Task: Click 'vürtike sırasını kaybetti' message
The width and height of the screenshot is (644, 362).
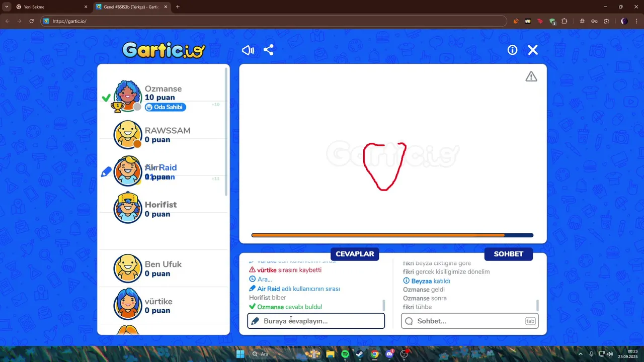Action: click(285, 270)
